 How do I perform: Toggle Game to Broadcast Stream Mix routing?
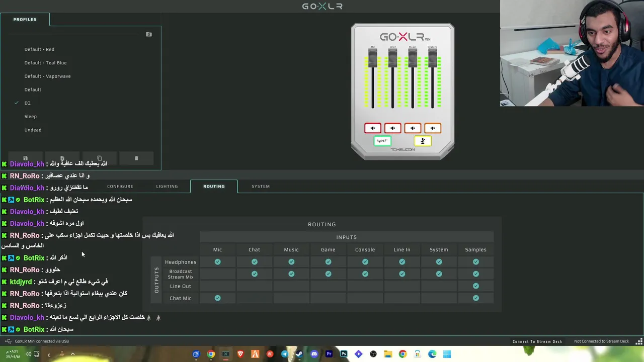(328, 274)
